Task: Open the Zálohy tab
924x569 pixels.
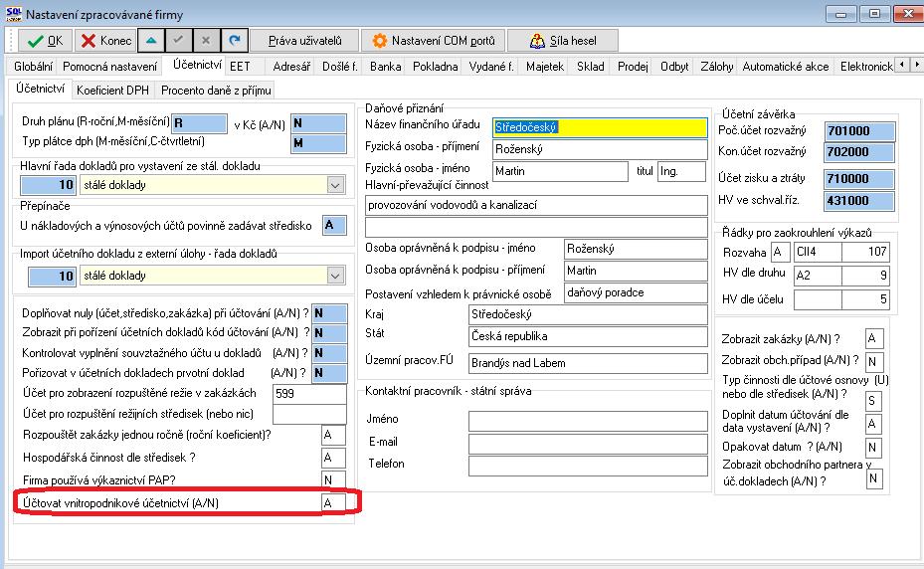Action: click(716, 67)
